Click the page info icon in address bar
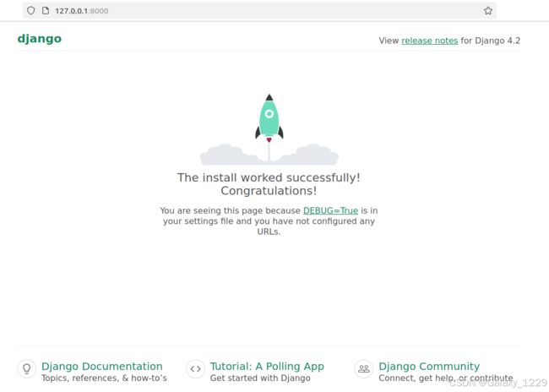 point(46,10)
